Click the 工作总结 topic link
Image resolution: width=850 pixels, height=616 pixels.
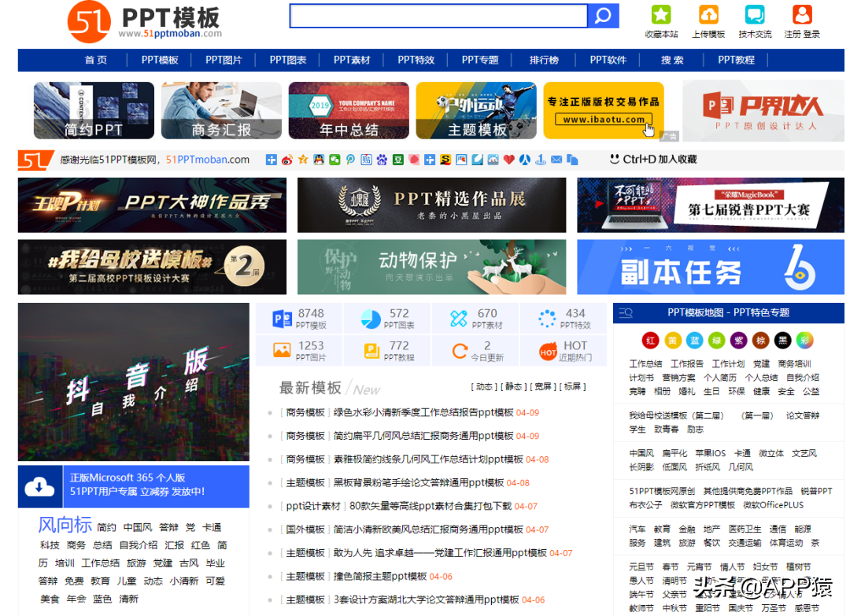[645, 364]
